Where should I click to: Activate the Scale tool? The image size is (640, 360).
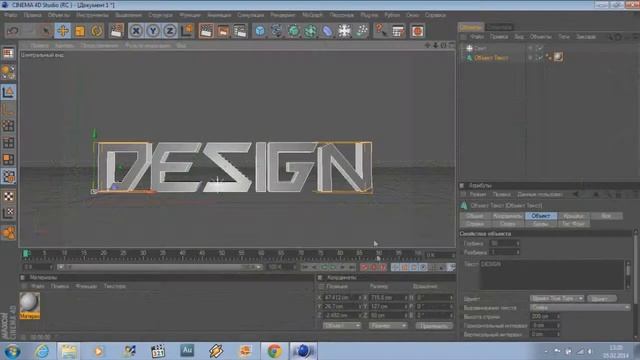pyautogui.click(x=80, y=31)
